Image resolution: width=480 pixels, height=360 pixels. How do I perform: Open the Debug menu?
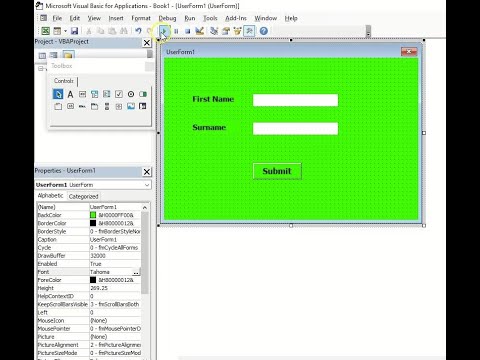[167, 18]
